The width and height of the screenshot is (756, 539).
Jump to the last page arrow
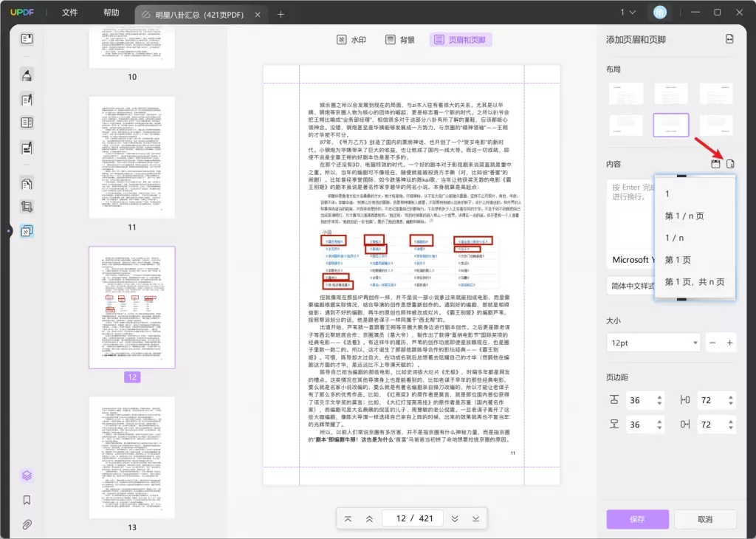[x=475, y=518]
